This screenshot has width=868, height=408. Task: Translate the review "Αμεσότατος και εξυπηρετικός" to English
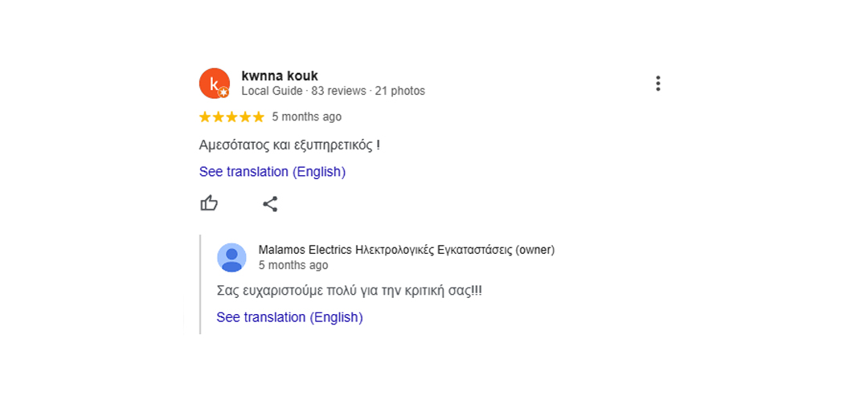[x=272, y=172]
